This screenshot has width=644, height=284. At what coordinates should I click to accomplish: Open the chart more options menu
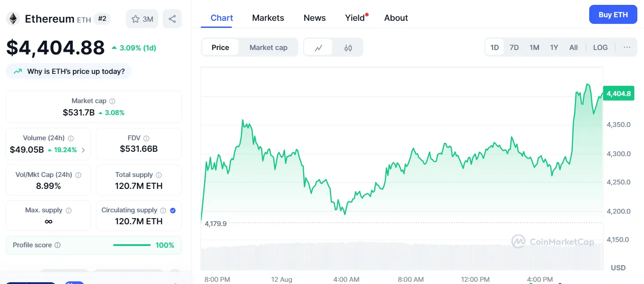627,47
